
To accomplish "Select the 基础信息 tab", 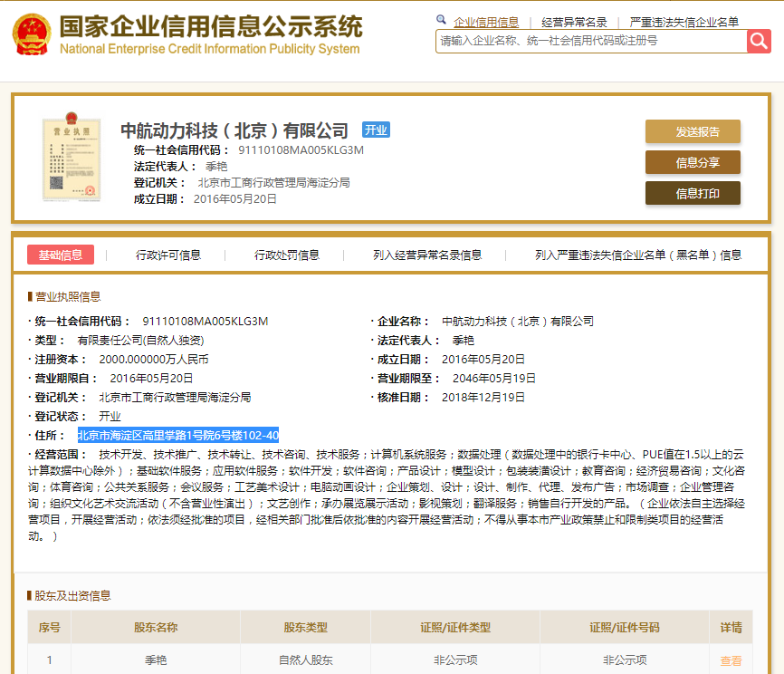I will (61, 255).
